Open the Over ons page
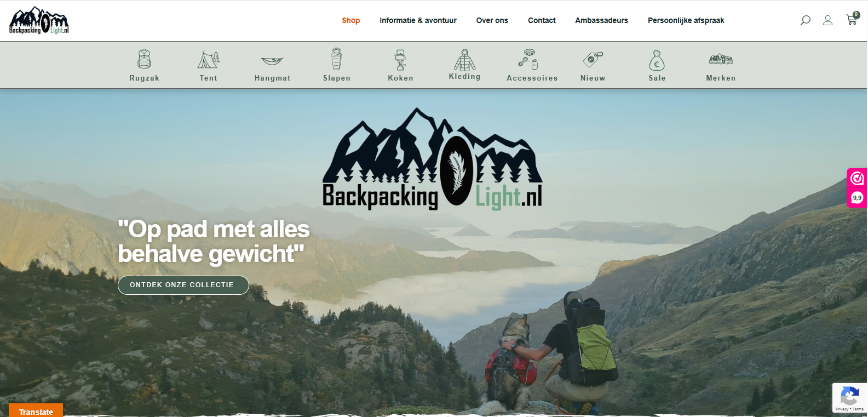 point(492,20)
